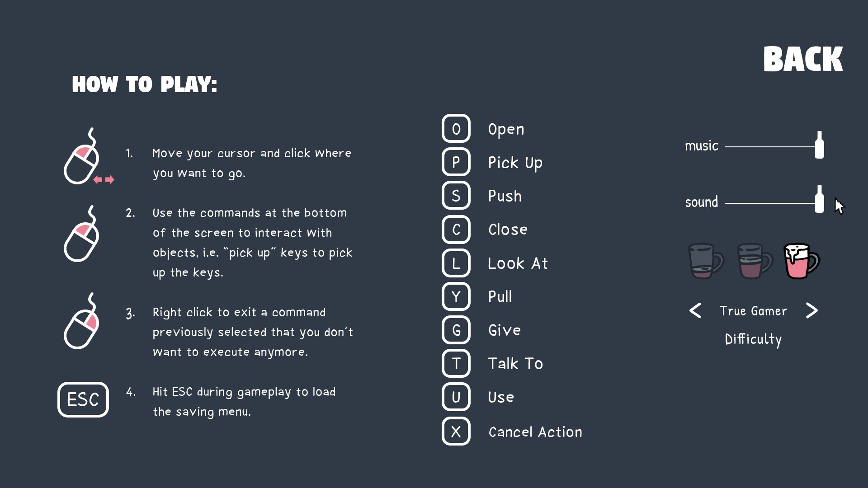Click the Y key icon for Pull

(456, 296)
